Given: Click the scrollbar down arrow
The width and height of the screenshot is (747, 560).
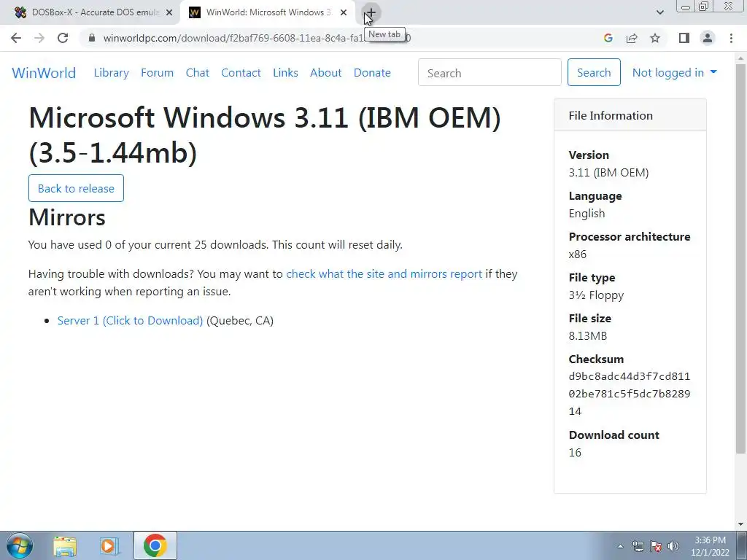Looking at the screenshot, I should point(741,524).
